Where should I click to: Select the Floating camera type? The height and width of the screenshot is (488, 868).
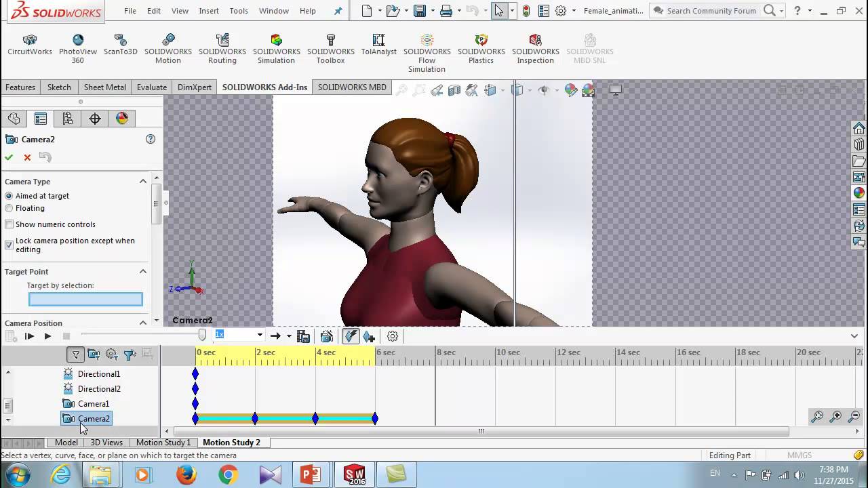coord(9,208)
